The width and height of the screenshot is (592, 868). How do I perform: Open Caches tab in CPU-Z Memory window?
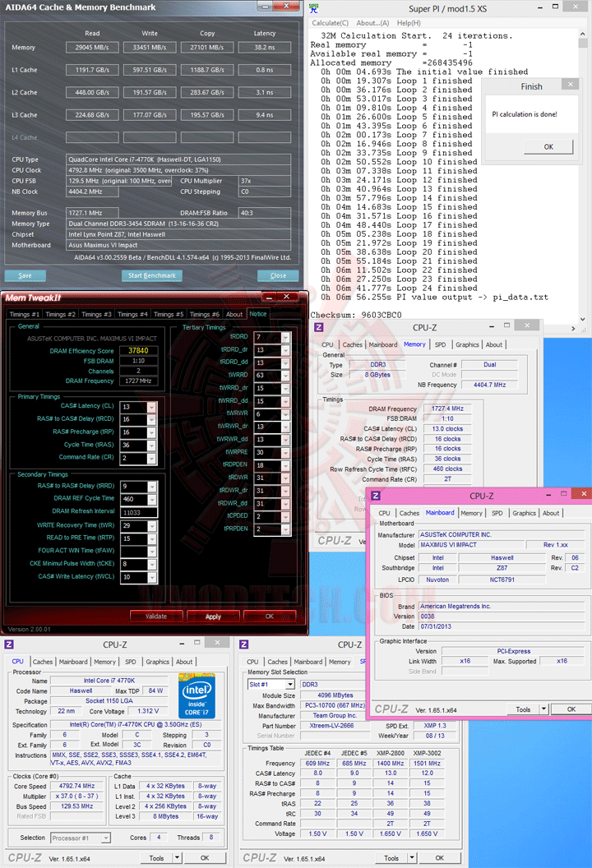(x=352, y=345)
